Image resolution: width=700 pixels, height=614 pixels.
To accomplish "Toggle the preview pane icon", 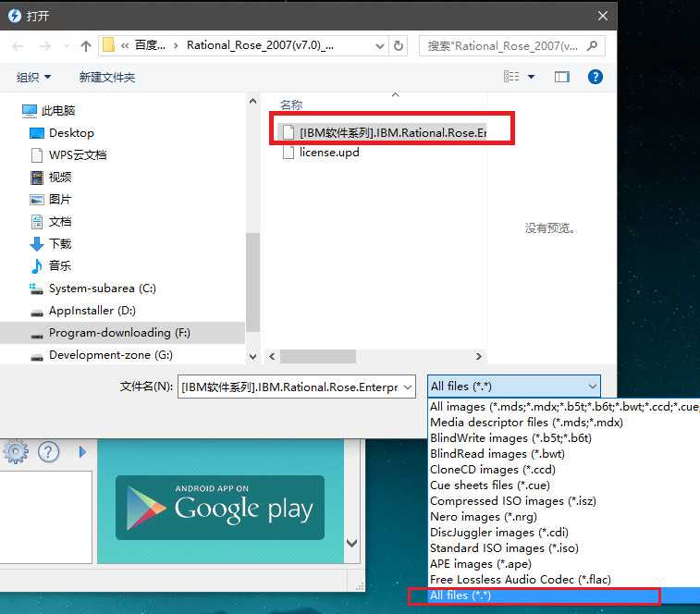I will 562,77.
